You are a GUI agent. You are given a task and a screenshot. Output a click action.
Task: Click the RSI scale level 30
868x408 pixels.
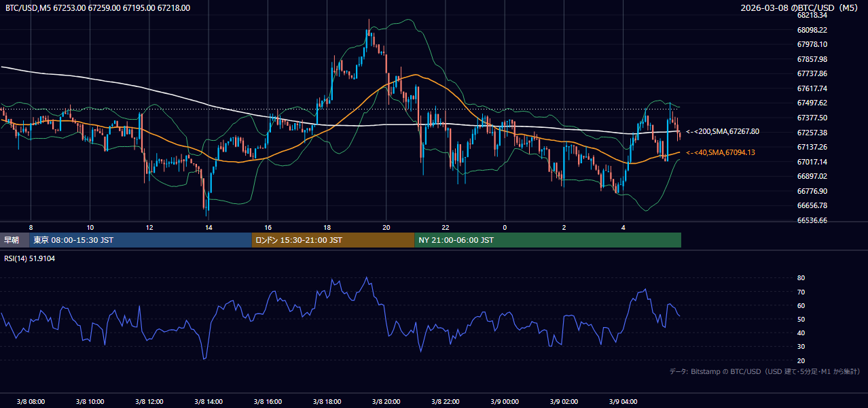coord(801,347)
